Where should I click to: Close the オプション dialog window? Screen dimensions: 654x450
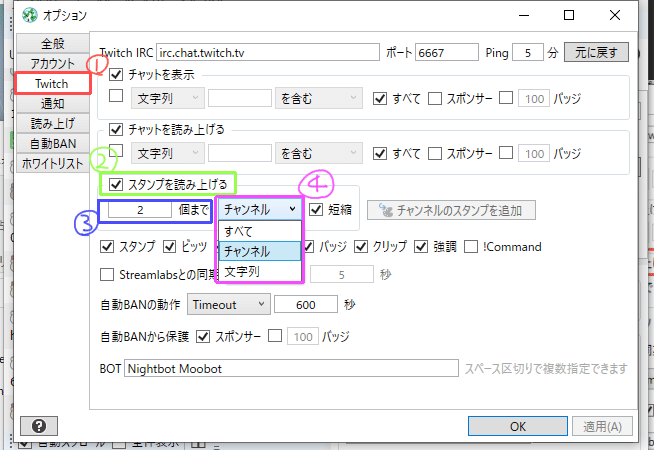coord(614,15)
